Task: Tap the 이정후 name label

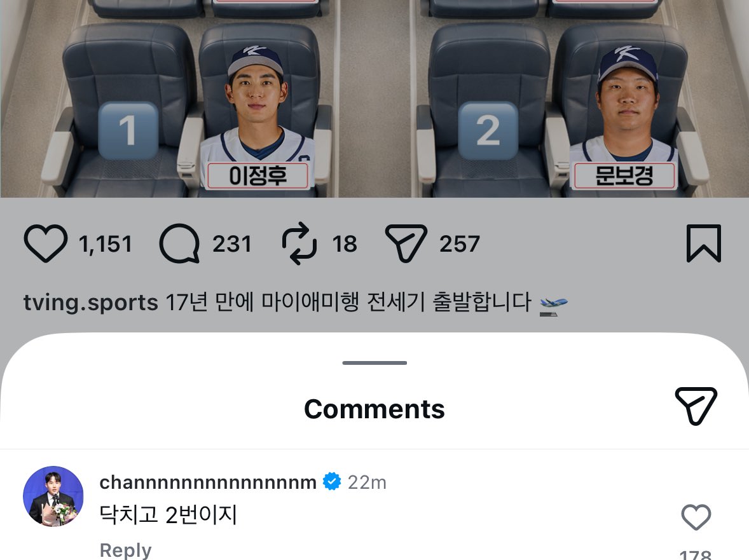Action: (x=258, y=175)
